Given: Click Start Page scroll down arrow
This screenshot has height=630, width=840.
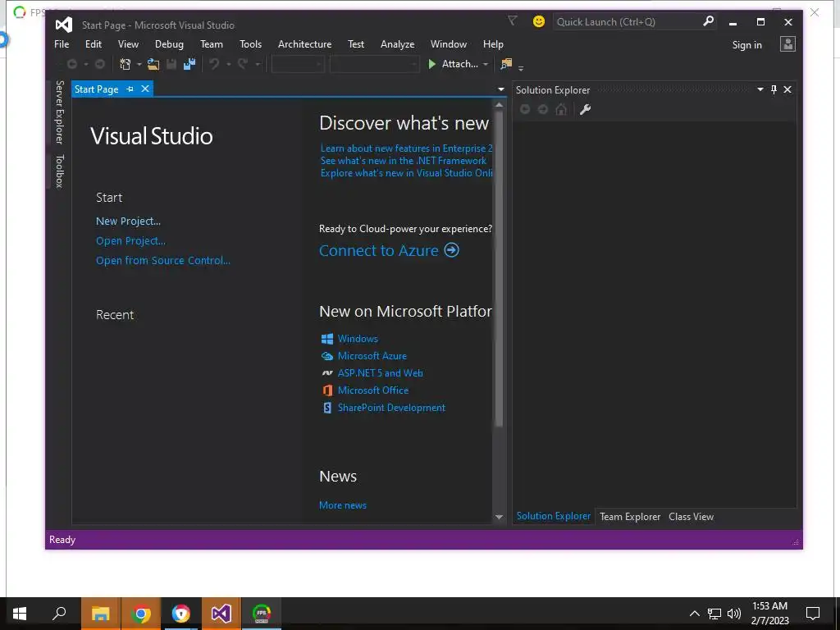Looking at the screenshot, I should (500, 517).
